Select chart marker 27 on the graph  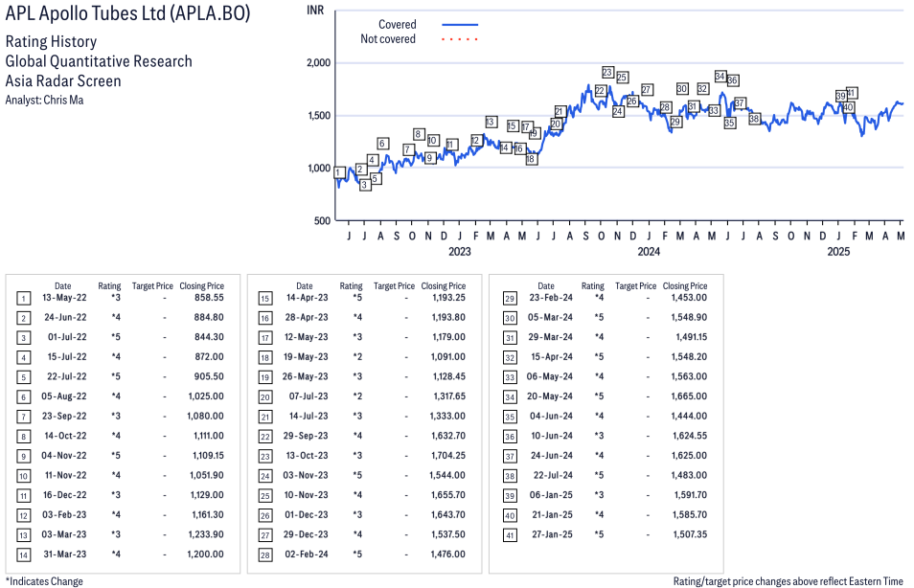[647, 90]
